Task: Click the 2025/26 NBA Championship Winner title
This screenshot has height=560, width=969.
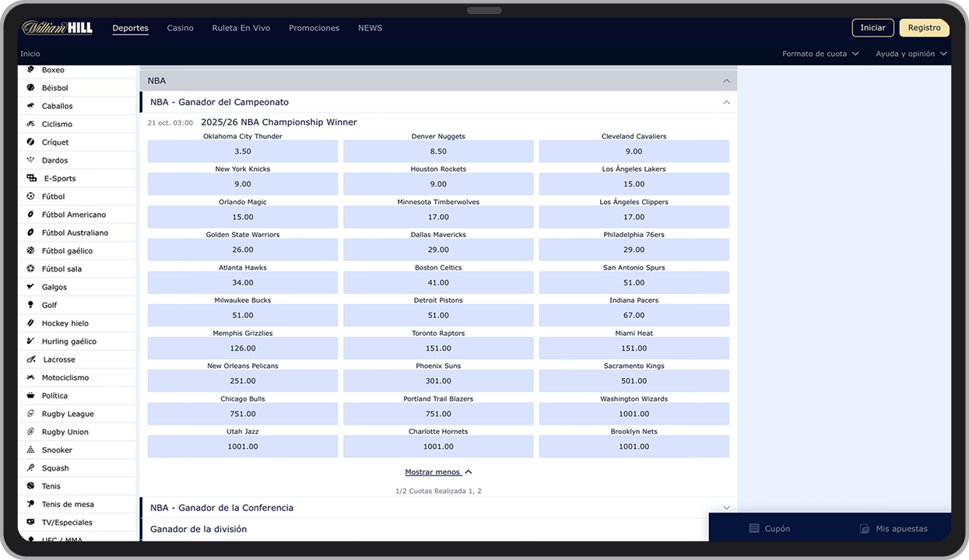Action: (x=279, y=122)
